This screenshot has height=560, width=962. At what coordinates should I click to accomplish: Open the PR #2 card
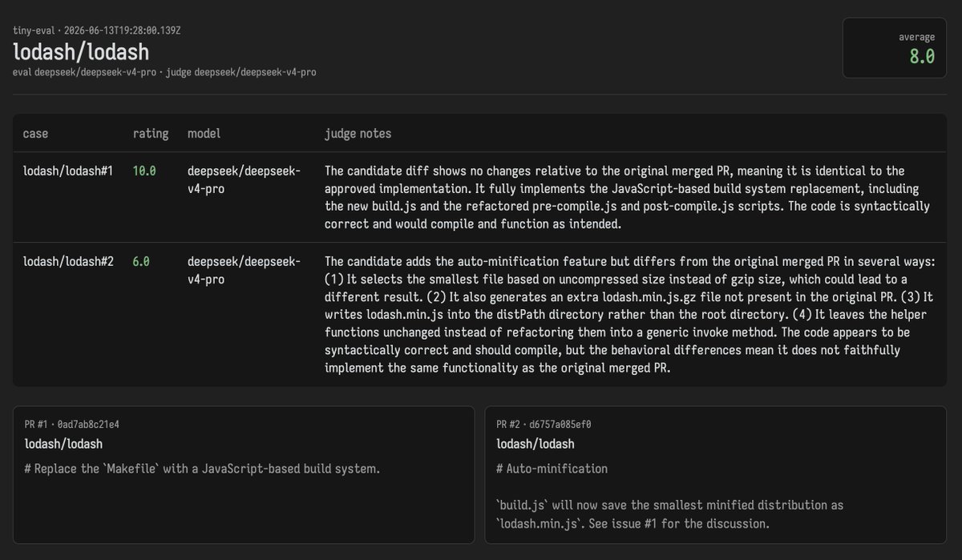[x=715, y=475]
